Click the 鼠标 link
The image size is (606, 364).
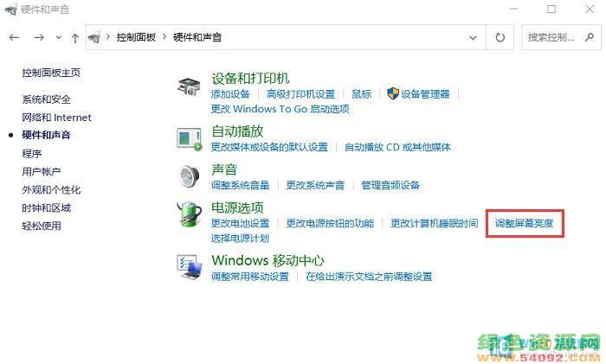pos(361,93)
